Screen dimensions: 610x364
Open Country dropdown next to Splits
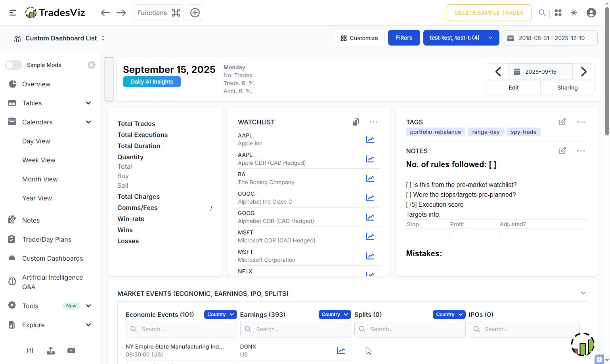point(449,314)
